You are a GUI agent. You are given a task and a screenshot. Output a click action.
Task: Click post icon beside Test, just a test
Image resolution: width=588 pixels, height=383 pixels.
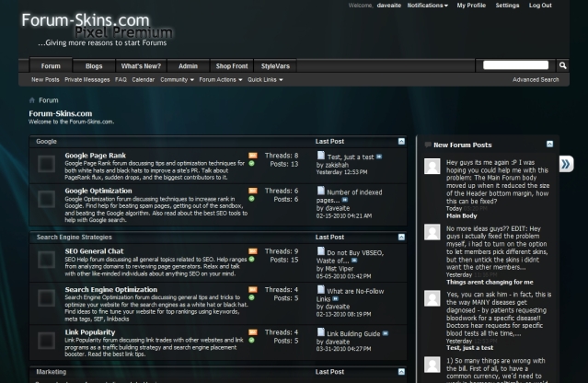[321, 156]
